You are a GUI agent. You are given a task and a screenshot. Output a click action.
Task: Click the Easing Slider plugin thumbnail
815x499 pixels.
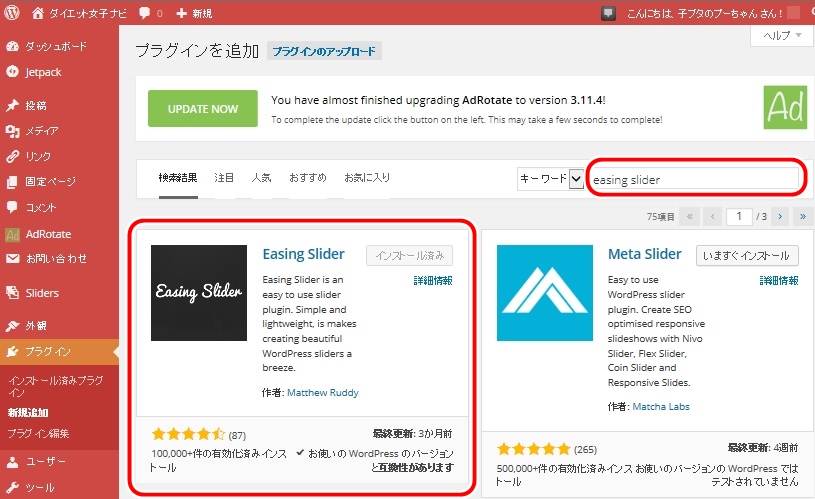tap(199, 293)
